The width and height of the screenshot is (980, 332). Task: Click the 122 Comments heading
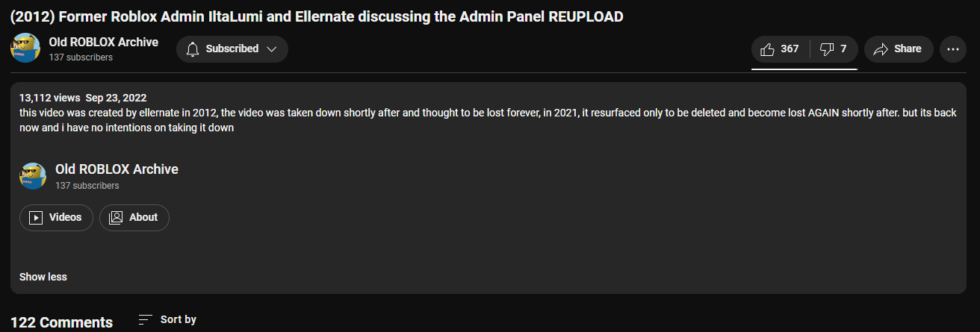tap(61, 322)
